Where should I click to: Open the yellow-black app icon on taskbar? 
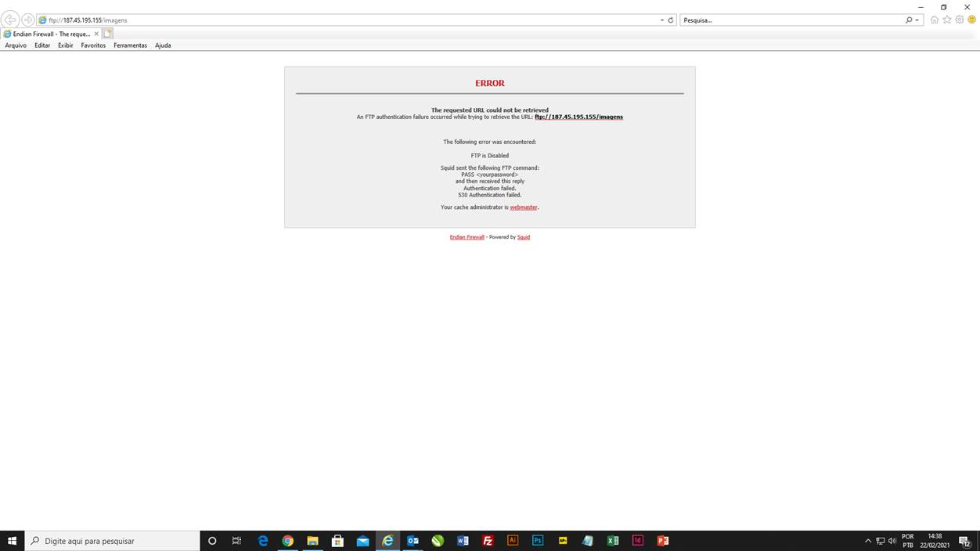pos(563,541)
